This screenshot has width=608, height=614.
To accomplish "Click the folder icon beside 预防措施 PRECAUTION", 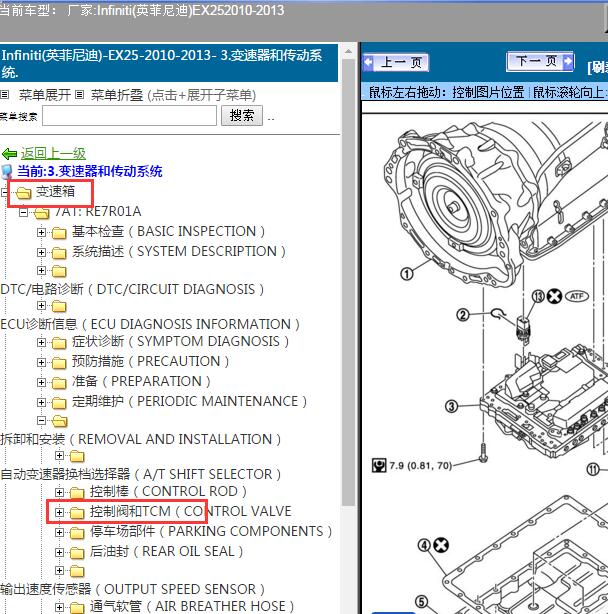I will coord(59,363).
